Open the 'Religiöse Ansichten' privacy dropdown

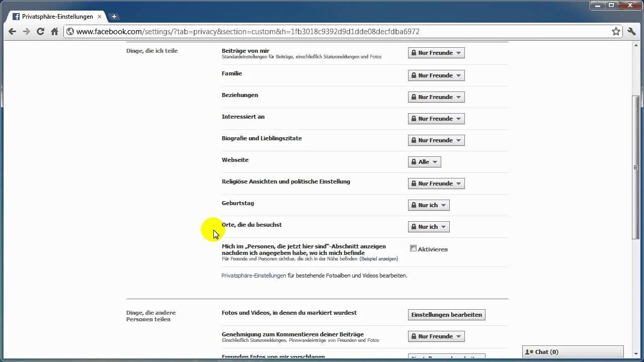point(436,184)
